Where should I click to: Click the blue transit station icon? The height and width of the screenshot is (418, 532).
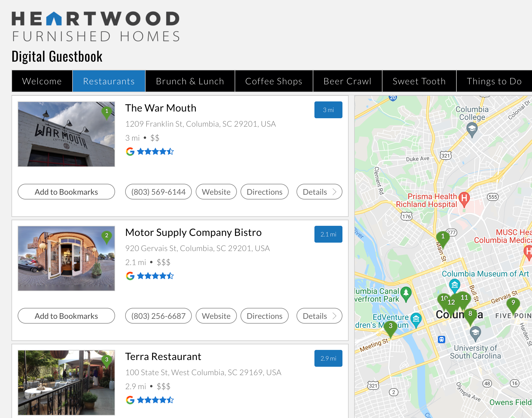click(442, 340)
